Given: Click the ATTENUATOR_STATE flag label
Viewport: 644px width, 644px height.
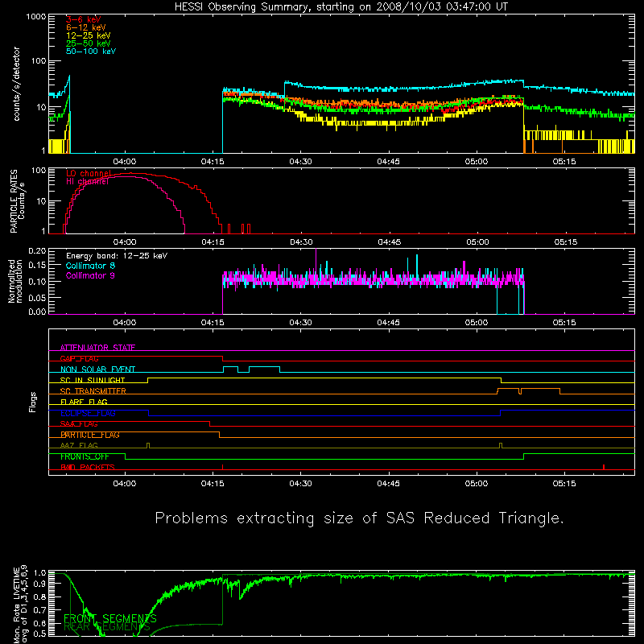Looking at the screenshot, I should pos(97,348).
